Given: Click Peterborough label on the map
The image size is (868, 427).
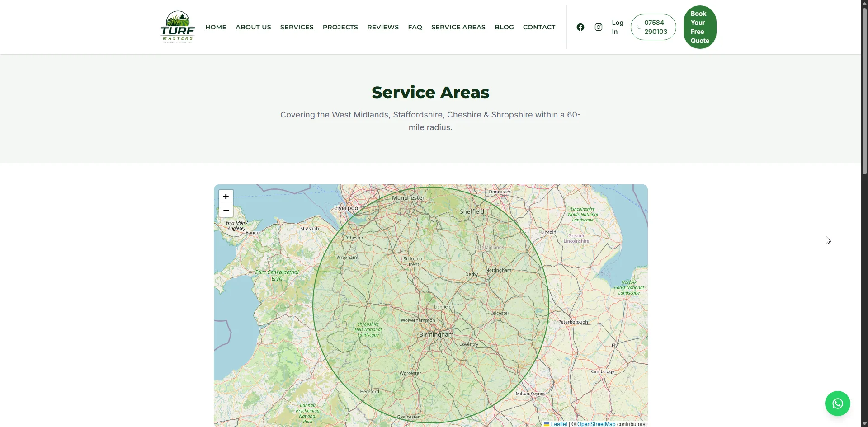Looking at the screenshot, I should [x=573, y=322].
